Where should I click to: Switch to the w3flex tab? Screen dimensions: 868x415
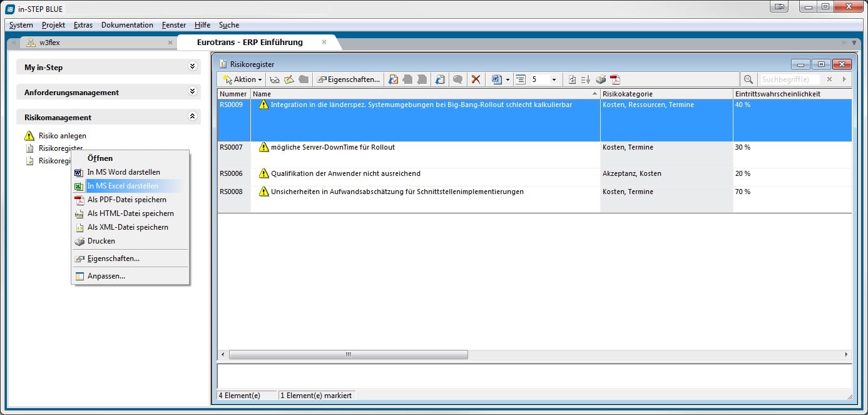49,43
